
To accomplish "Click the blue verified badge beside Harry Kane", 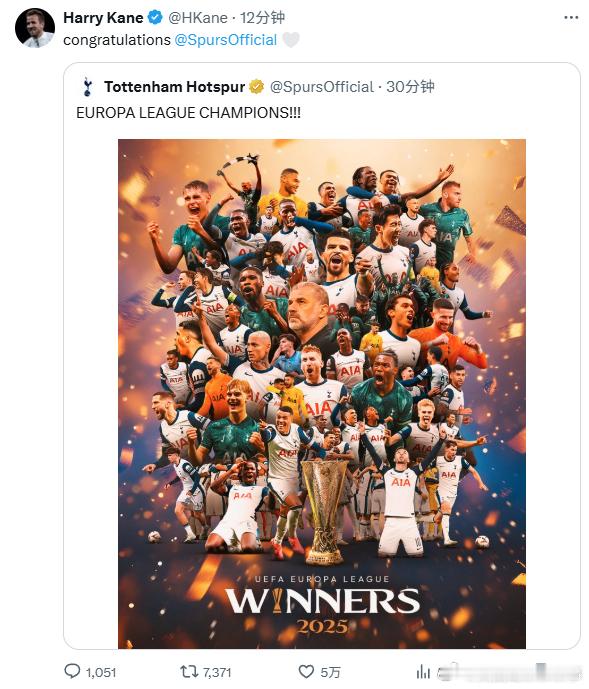I will [x=155, y=18].
